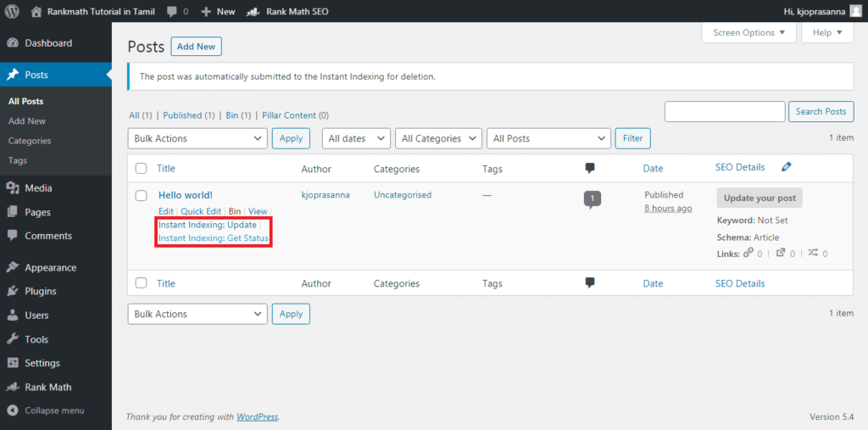Open the comment count bubble showing 1
Viewport: 868px width, 430px height.
coord(593,199)
